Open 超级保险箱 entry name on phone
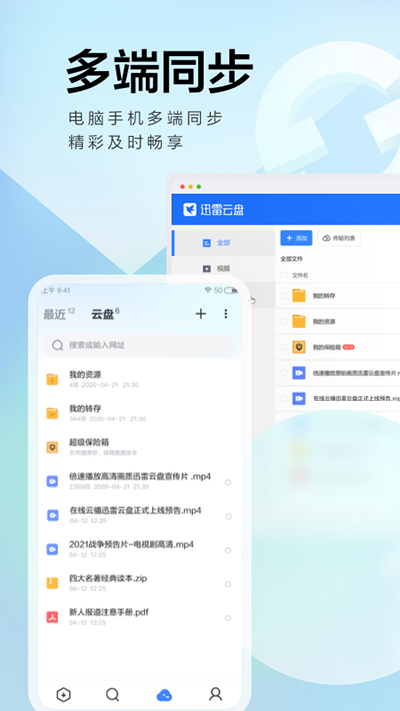The height and width of the screenshot is (711, 400). (89, 442)
